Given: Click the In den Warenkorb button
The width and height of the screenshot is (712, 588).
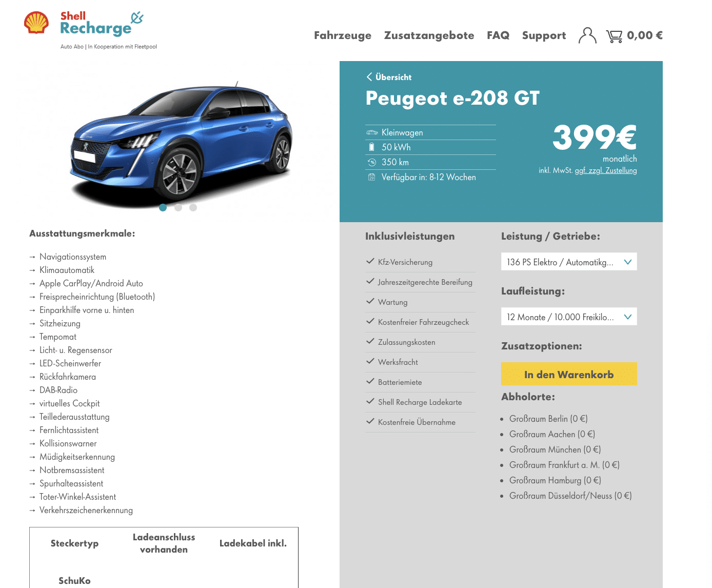Looking at the screenshot, I should [569, 374].
